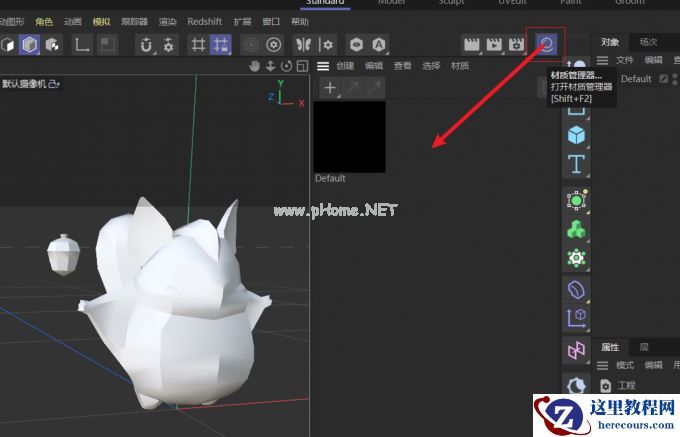Select the Default object in Object Manager
Viewport: 680px width, 437px height.
[636, 79]
